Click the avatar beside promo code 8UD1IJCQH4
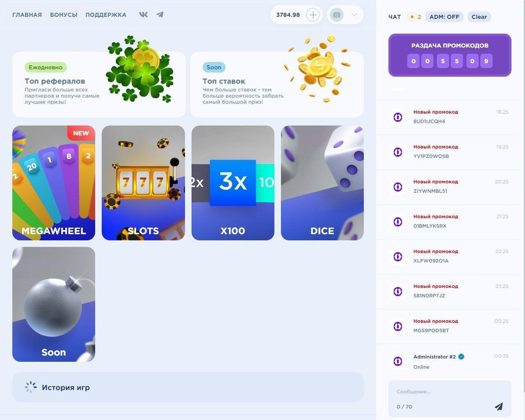 point(397,117)
